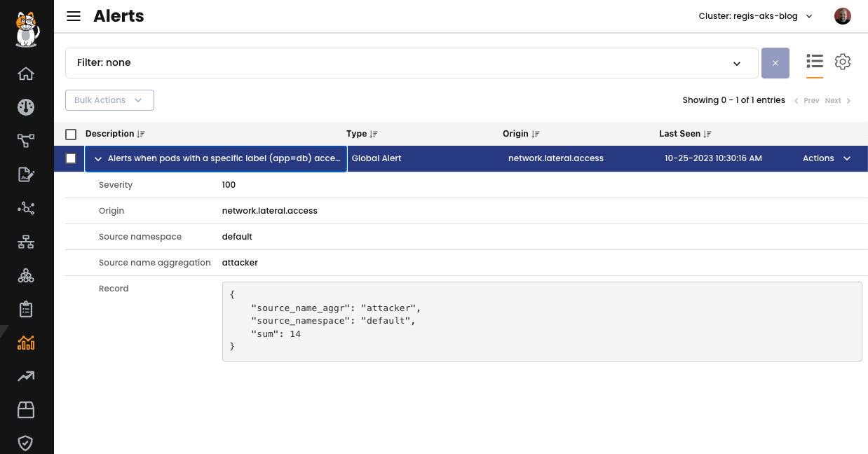Click network.lateral.access in the Origin column
The height and width of the screenshot is (454, 868).
pyautogui.click(x=556, y=158)
